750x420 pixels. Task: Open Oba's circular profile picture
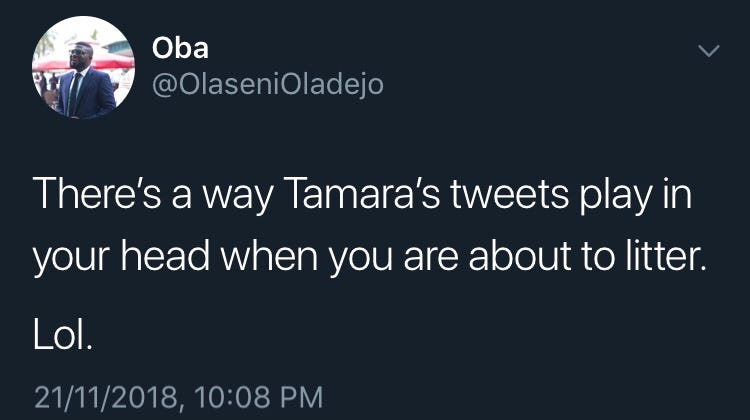(83, 67)
